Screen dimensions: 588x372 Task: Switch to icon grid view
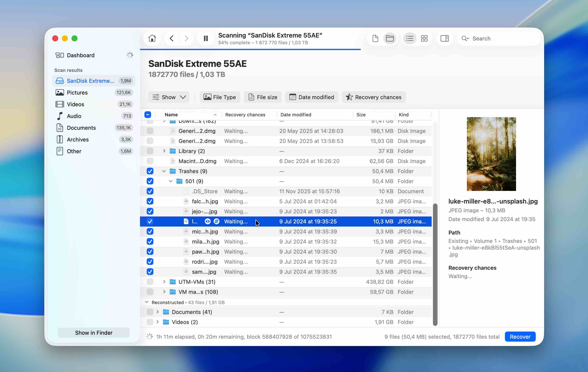tap(424, 39)
